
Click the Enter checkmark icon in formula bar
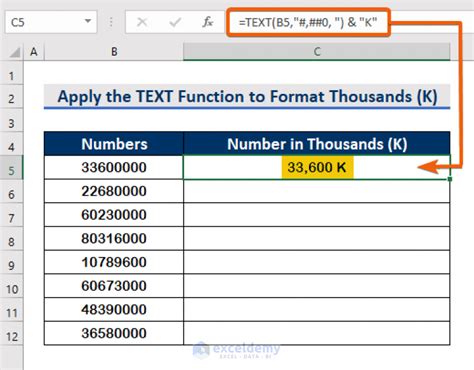coord(175,22)
